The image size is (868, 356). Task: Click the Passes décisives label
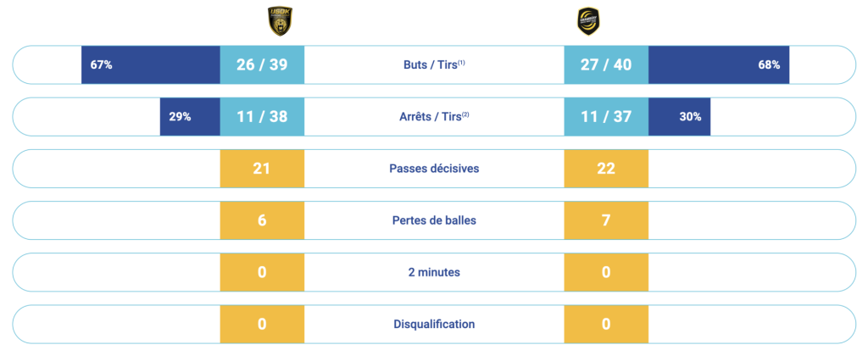[x=434, y=169]
